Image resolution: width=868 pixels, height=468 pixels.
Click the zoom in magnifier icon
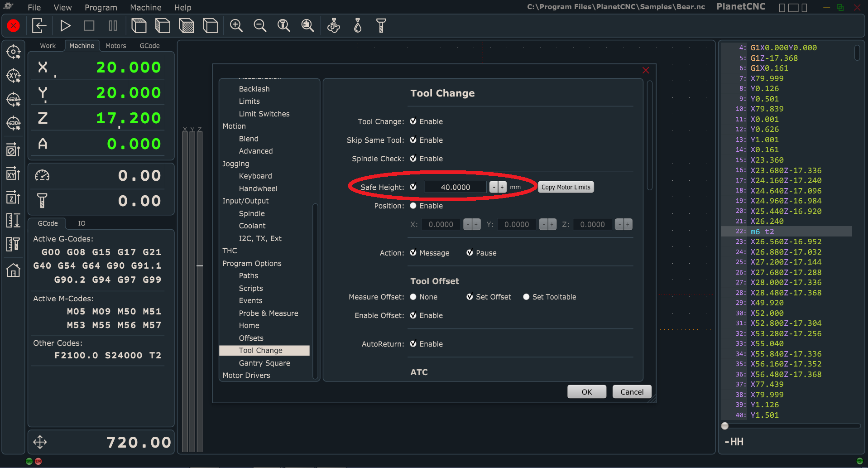(x=236, y=26)
